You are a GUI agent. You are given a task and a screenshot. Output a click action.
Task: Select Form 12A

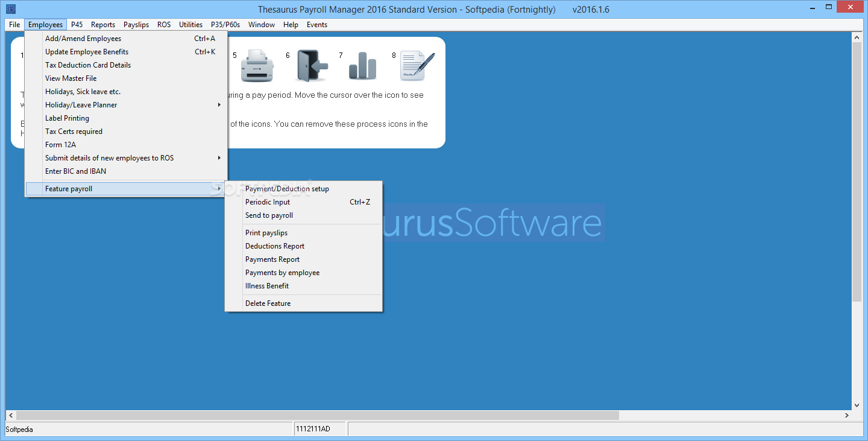pos(126,145)
